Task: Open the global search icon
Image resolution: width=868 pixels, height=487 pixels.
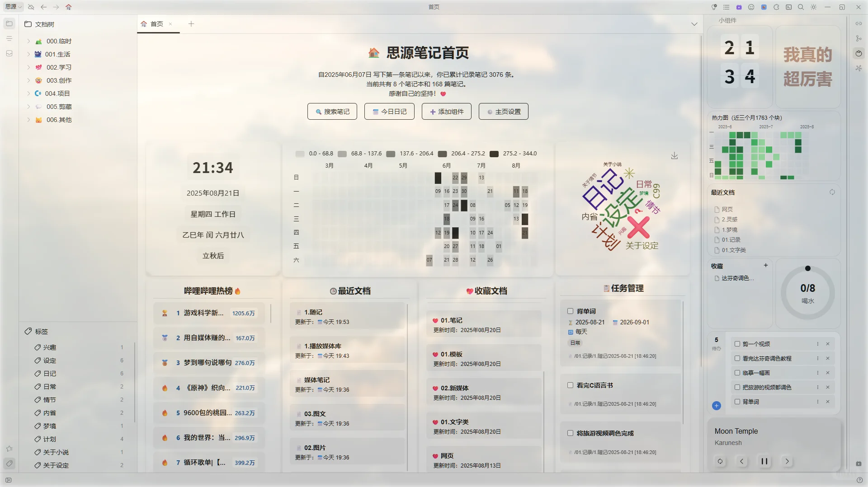Action: coord(801,7)
